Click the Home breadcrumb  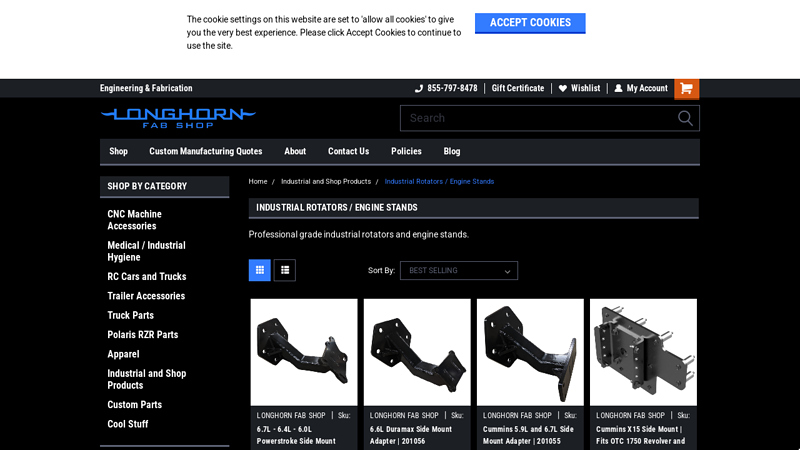click(x=258, y=182)
